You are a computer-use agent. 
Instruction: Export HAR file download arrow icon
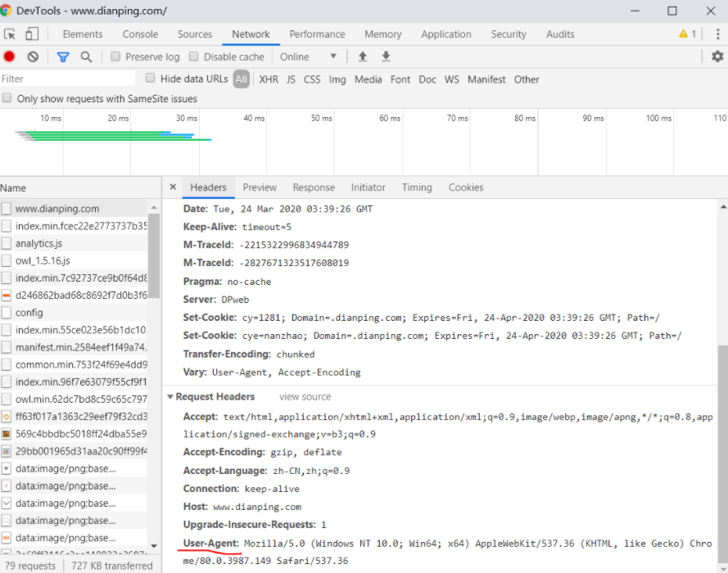pyautogui.click(x=386, y=56)
